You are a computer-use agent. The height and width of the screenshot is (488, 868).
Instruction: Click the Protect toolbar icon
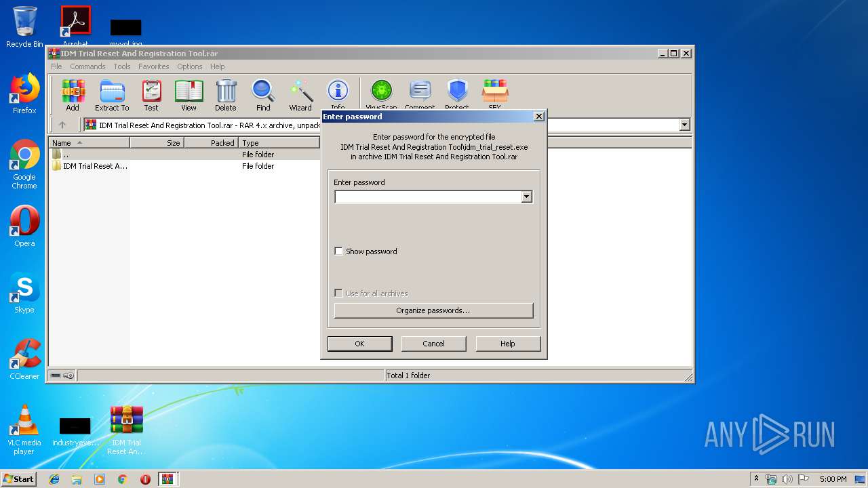pyautogui.click(x=457, y=94)
